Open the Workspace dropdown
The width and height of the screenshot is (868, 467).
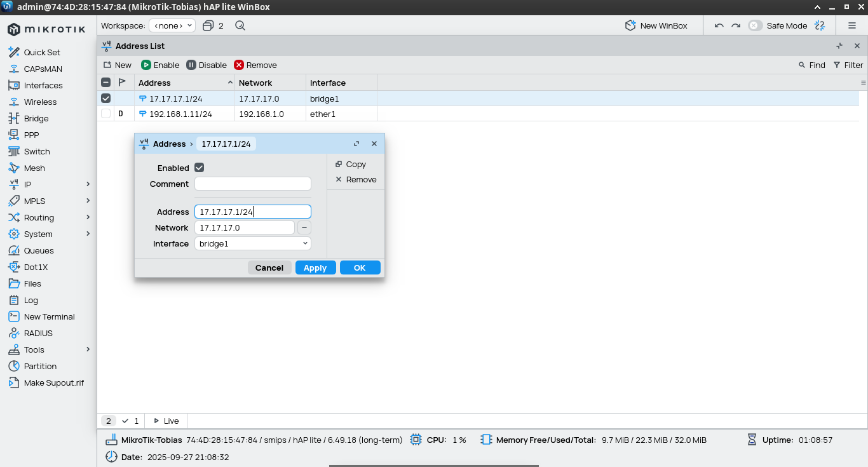tap(172, 26)
